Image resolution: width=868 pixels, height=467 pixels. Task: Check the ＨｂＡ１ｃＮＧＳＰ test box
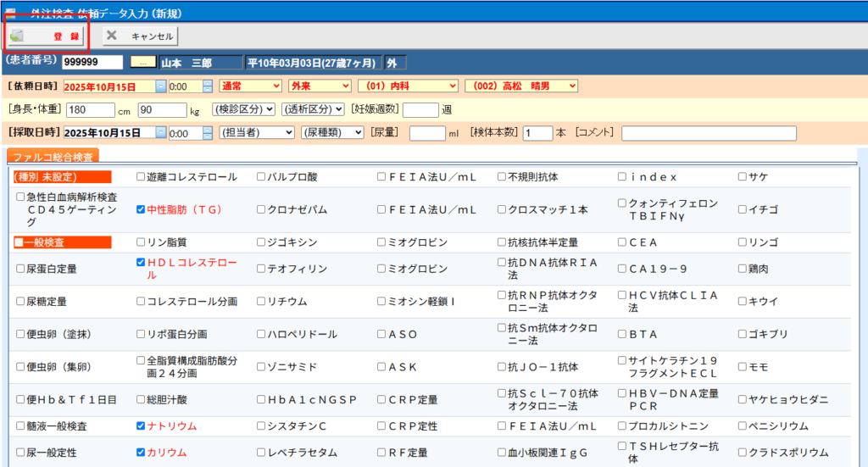pyautogui.click(x=262, y=399)
